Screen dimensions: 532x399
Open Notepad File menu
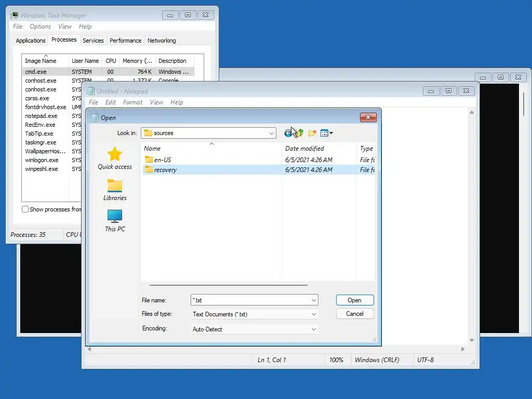pos(94,102)
